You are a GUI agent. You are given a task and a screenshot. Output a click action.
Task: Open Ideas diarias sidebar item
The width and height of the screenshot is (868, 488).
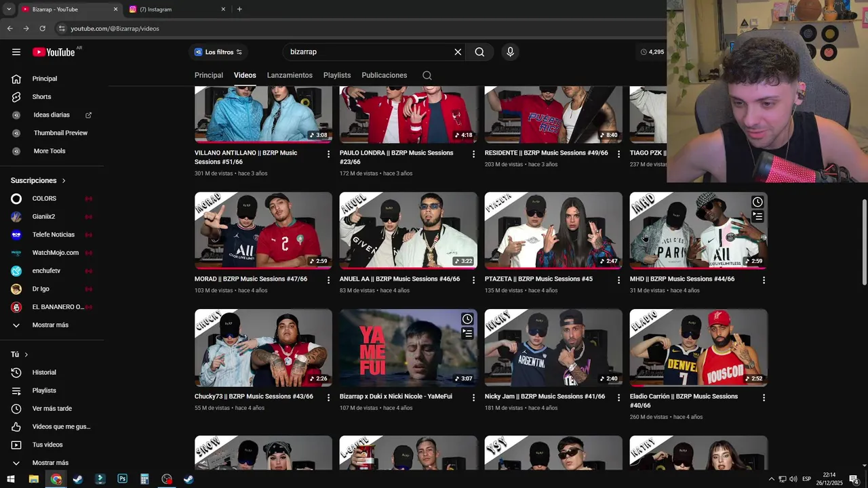[52, 115]
